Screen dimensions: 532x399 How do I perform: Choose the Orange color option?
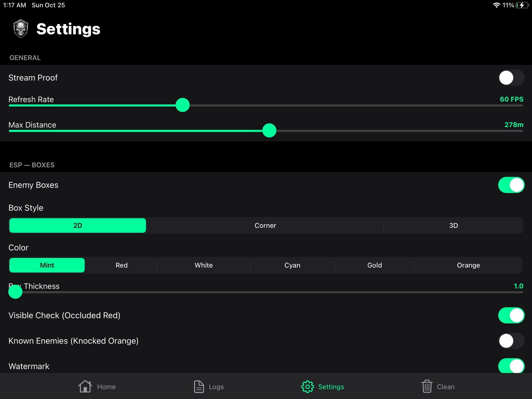pos(468,265)
